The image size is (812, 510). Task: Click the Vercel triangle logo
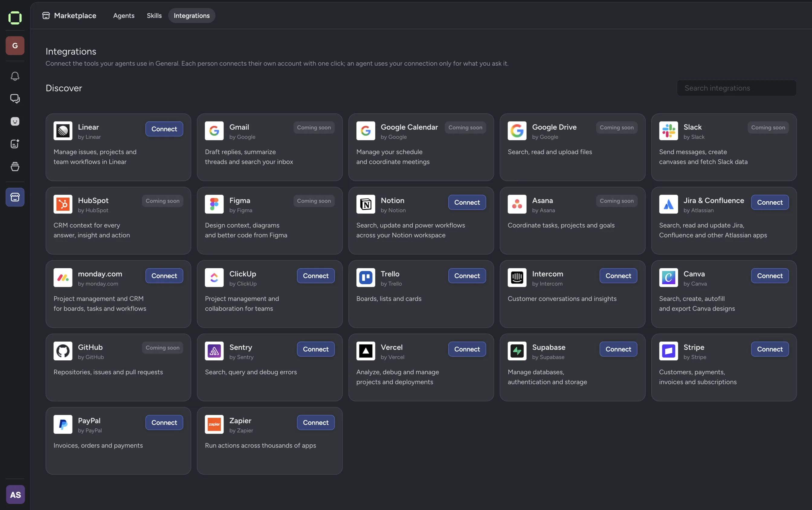point(366,351)
